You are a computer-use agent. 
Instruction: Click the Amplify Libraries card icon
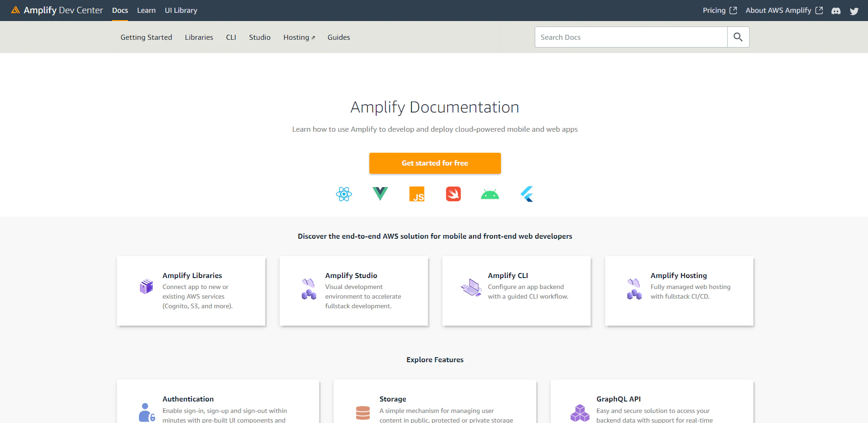coord(146,286)
